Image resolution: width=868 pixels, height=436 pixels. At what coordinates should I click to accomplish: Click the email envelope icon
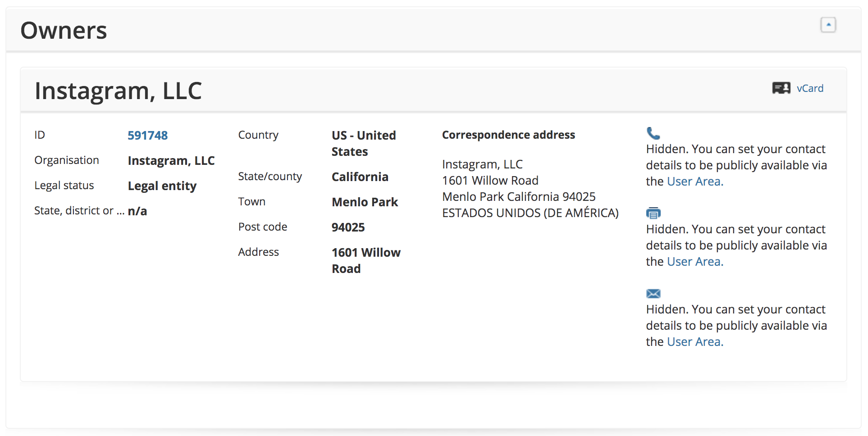pos(653,294)
